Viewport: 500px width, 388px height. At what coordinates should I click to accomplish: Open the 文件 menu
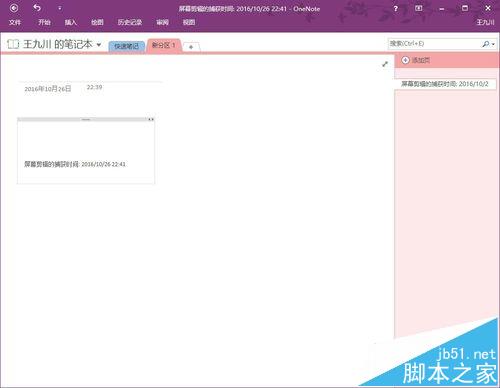pos(15,22)
